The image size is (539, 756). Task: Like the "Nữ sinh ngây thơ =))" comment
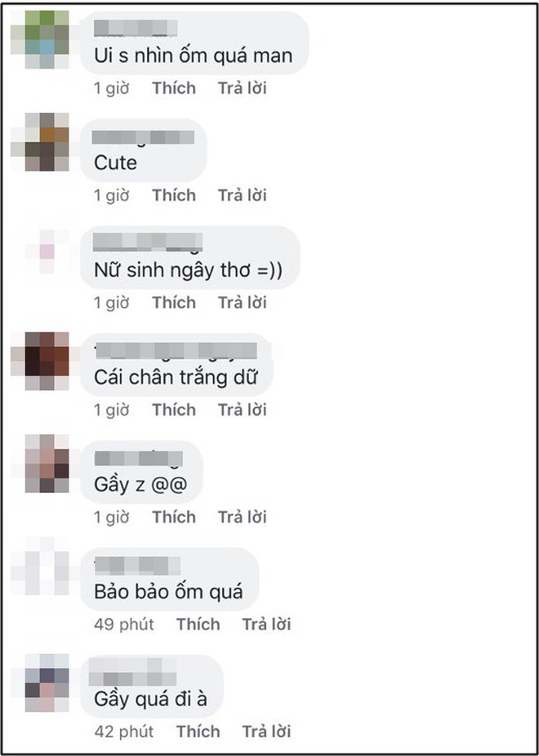(x=174, y=302)
